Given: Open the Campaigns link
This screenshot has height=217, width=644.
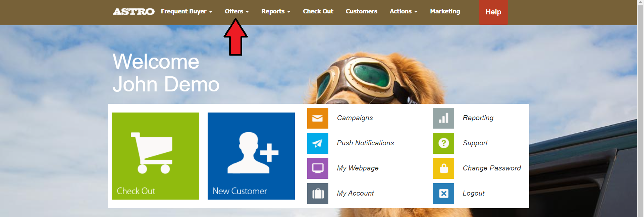Looking at the screenshot, I should [x=355, y=118].
